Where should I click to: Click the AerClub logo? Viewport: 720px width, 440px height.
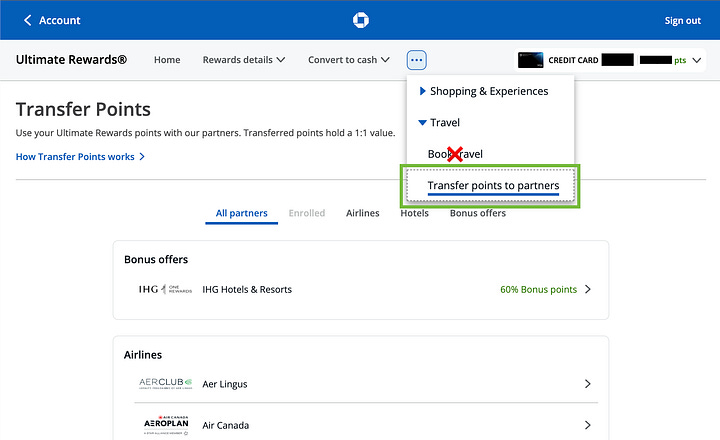pos(165,384)
